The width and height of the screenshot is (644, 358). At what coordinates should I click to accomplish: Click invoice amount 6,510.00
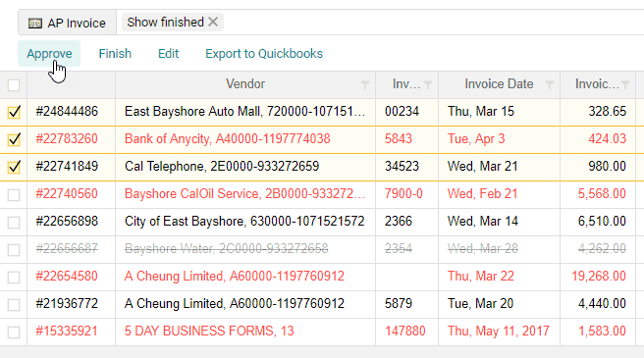[x=602, y=222]
